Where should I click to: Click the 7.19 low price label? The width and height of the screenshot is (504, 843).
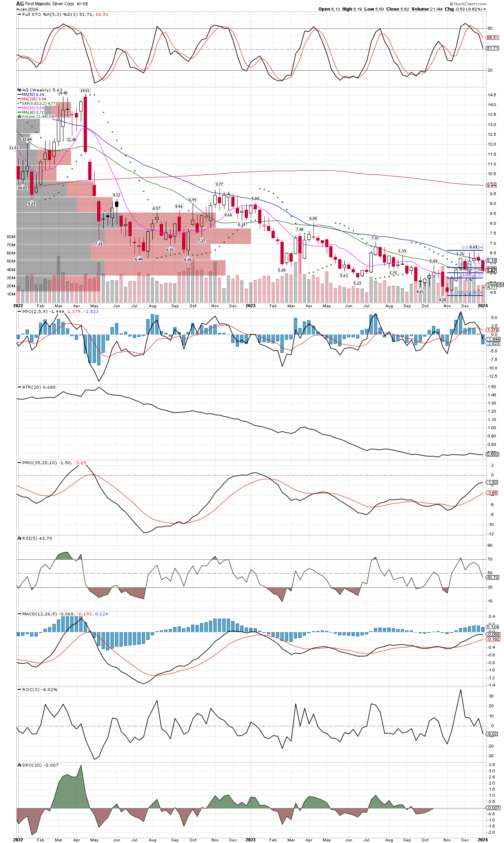tap(98, 244)
